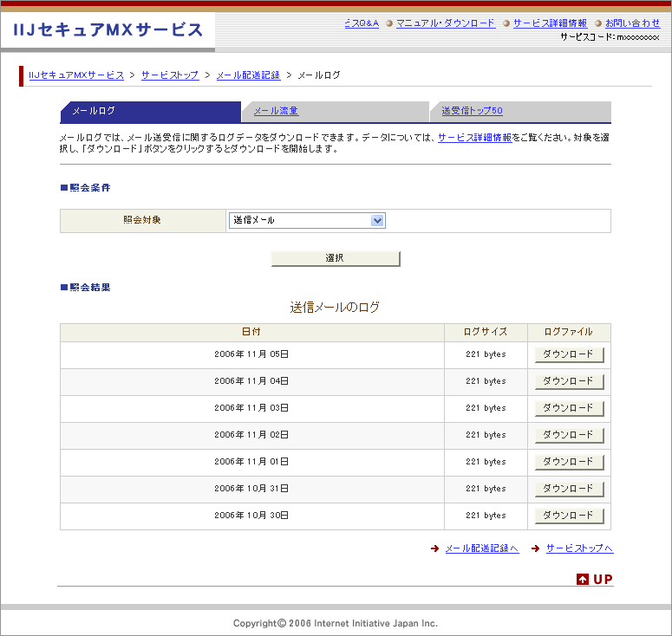The height and width of the screenshot is (636, 672).
Task: Download the log for 2006年11月05日
Action: (569, 354)
